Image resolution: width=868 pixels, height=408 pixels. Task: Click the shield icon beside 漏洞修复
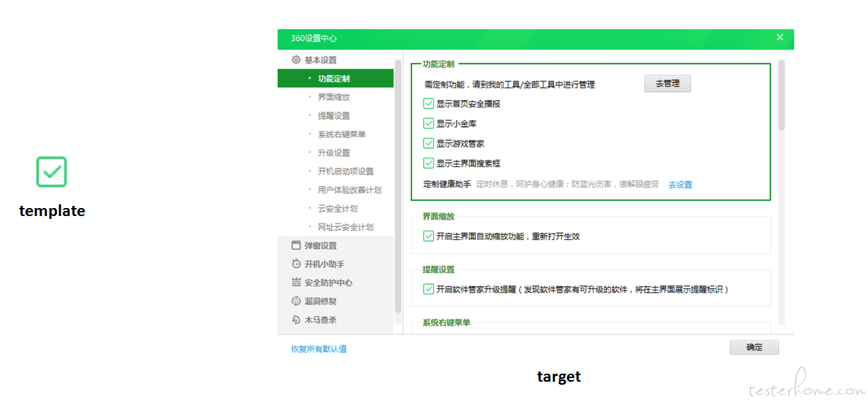tap(296, 301)
